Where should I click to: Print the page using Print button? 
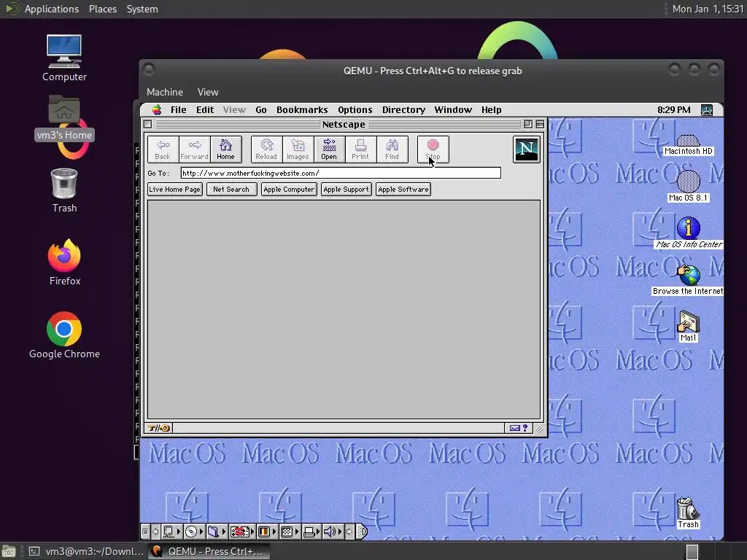coord(360,149)
